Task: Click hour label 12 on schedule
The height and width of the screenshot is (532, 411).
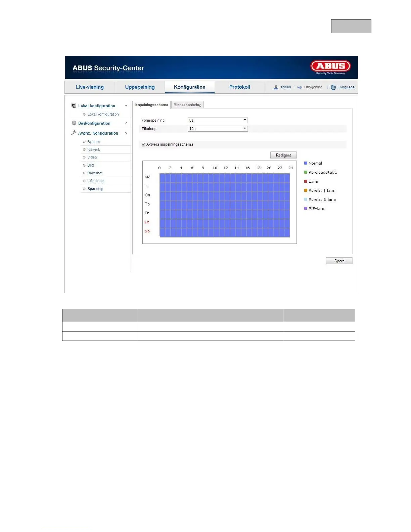Action: point(226,168)
